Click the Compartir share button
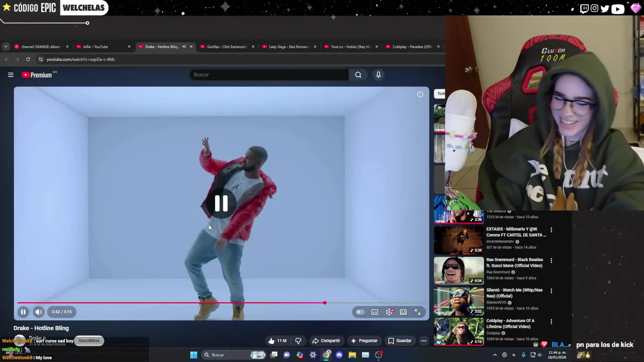This screenshot has height=362, width=644. (x=326, y=341)
